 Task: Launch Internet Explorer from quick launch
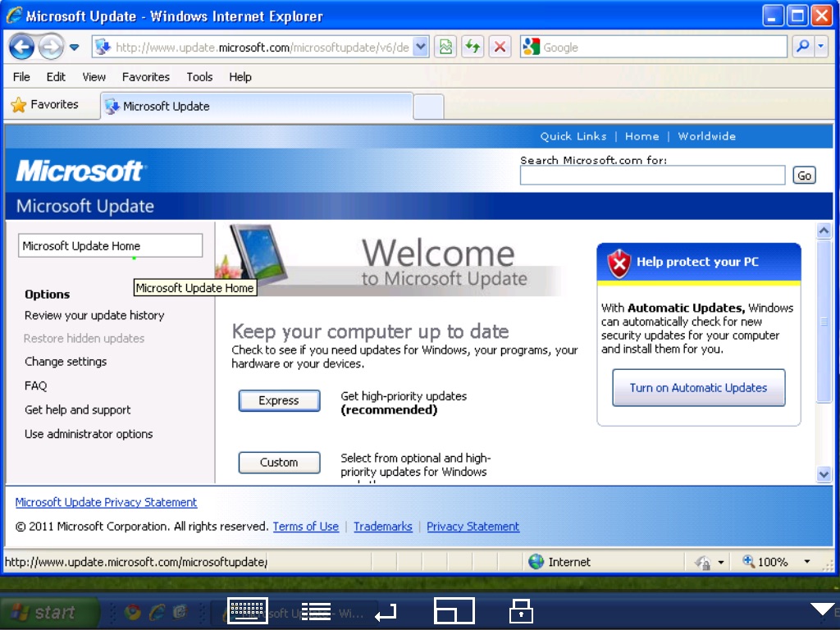157,612
